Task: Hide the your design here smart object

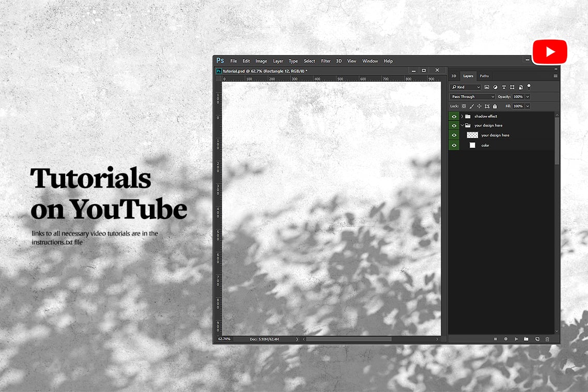Action: [x=454, y=135]
